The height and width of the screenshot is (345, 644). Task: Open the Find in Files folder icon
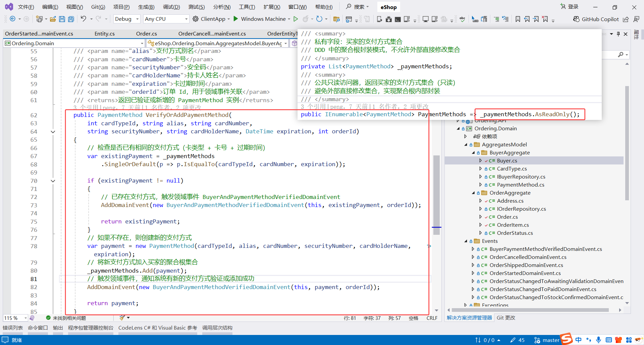coord(336,19)
